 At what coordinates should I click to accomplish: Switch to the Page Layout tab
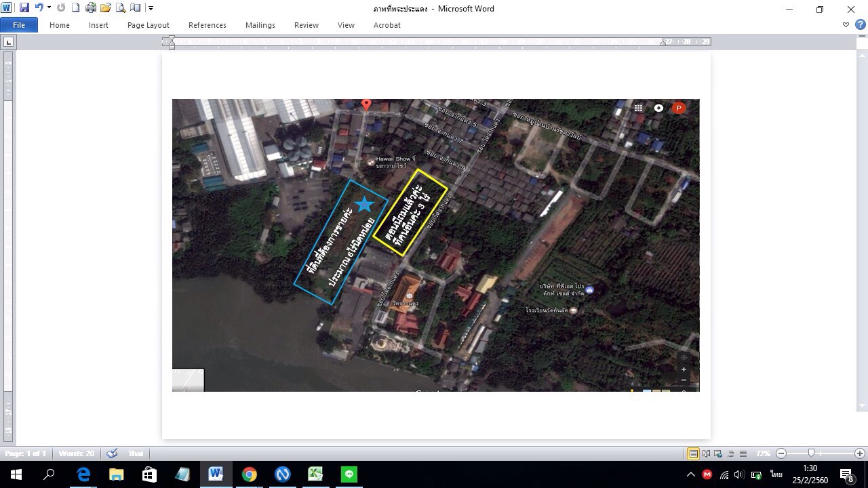coord(148,25)
